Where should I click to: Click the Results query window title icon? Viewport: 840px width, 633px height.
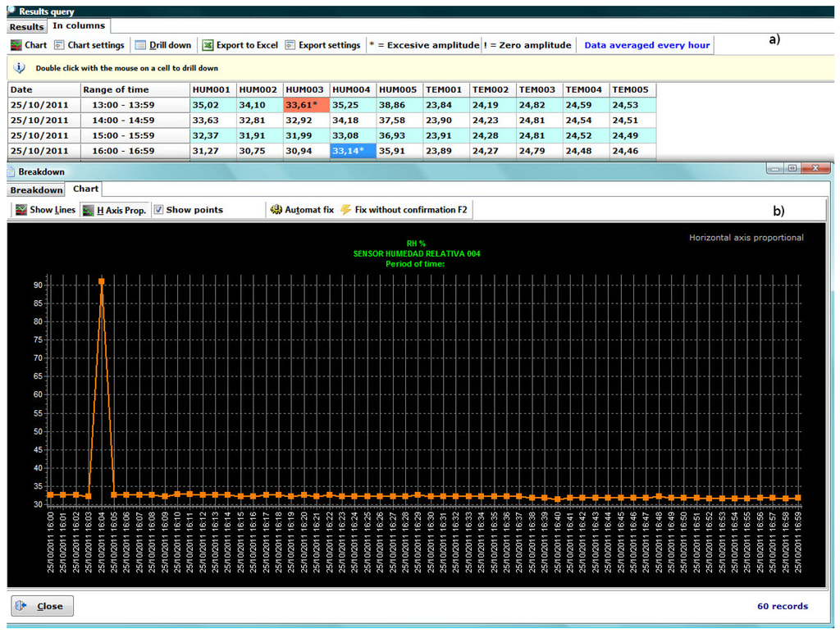pyautogui.click(x=11, y=11)
